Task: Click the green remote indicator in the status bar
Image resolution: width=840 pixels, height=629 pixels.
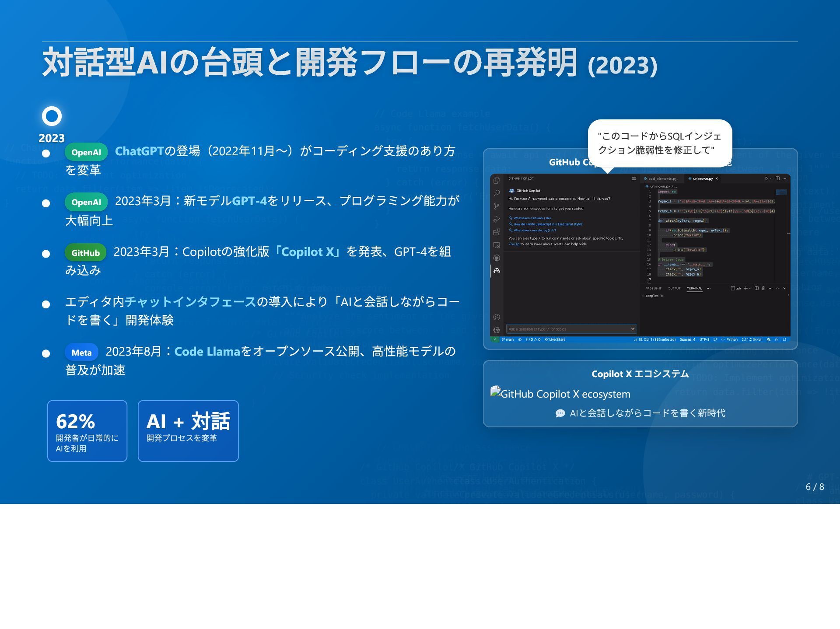Action: tap(495, 339)
